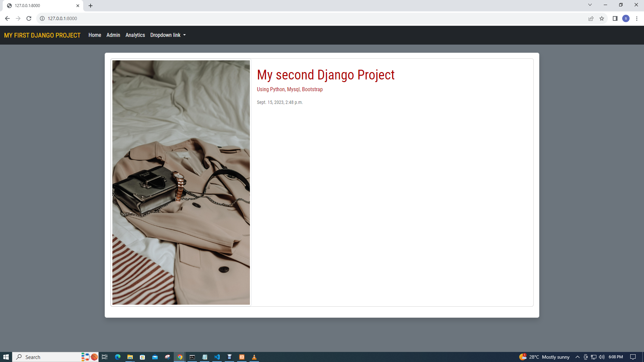Show hidden system tray icons
Screen dimensions: 644x362
tap(578, 357)
